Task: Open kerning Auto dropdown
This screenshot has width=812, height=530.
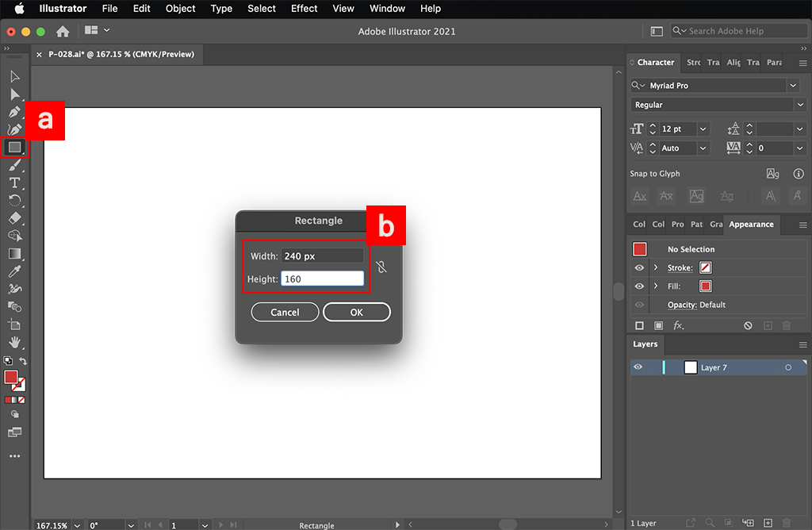Action: [703, 148]
